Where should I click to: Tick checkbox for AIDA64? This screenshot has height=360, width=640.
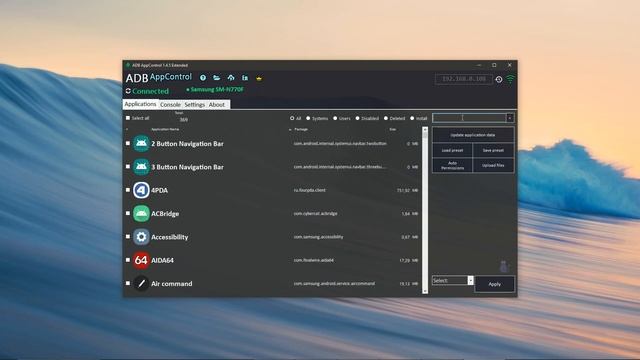[x=128, y=260]
